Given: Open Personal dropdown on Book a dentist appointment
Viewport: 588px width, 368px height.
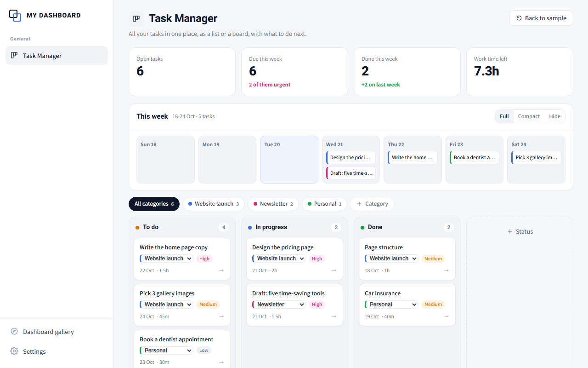Looking at the screenshot, I should tap(166, 351).
